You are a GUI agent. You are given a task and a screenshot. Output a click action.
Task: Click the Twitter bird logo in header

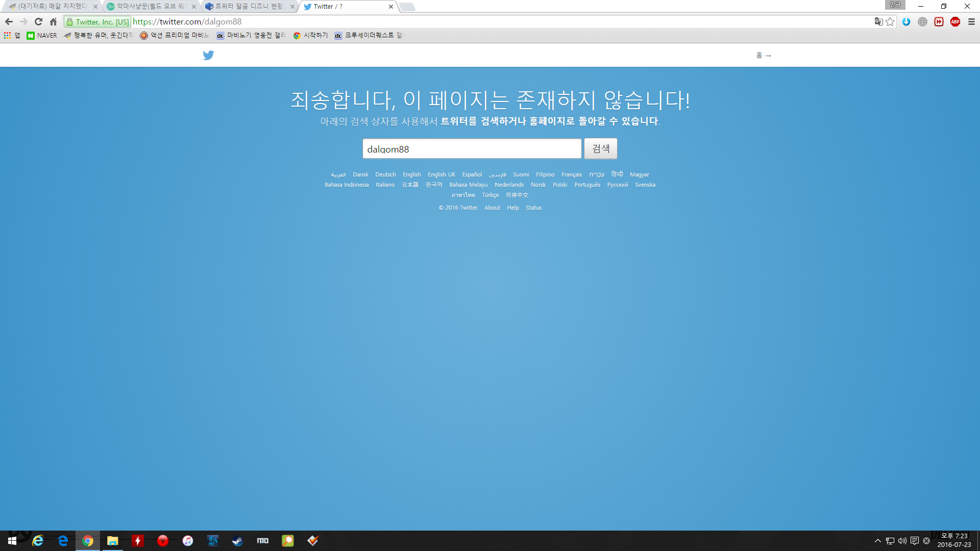208,55
